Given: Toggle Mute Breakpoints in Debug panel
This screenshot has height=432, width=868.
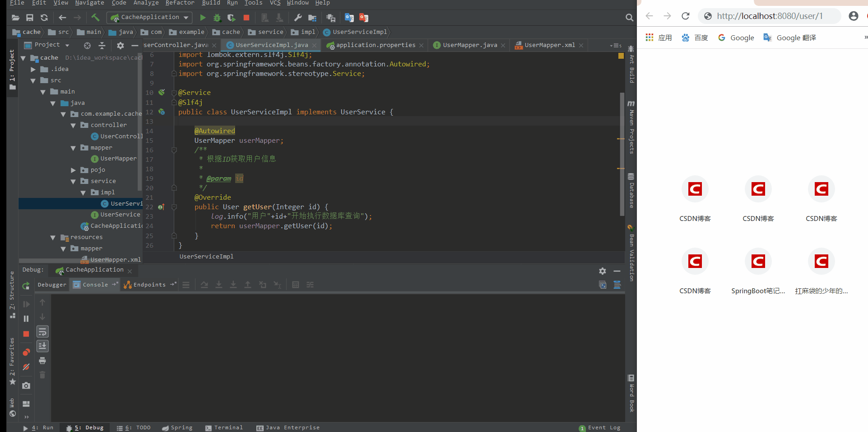Looking at the screenshot, I should tap(26, 367).
